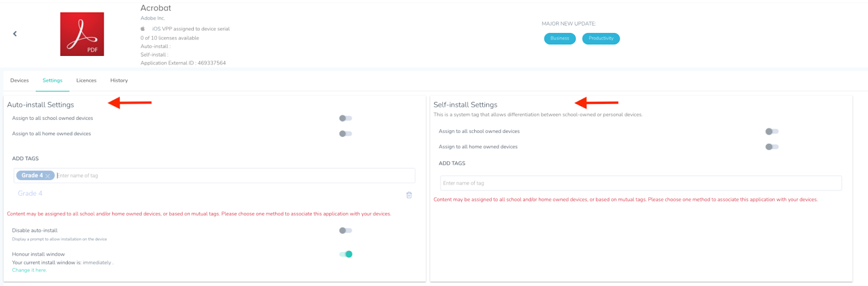Toggle auto-install for all home owned devices
The image size is (868, 286).
pos(346,134)
